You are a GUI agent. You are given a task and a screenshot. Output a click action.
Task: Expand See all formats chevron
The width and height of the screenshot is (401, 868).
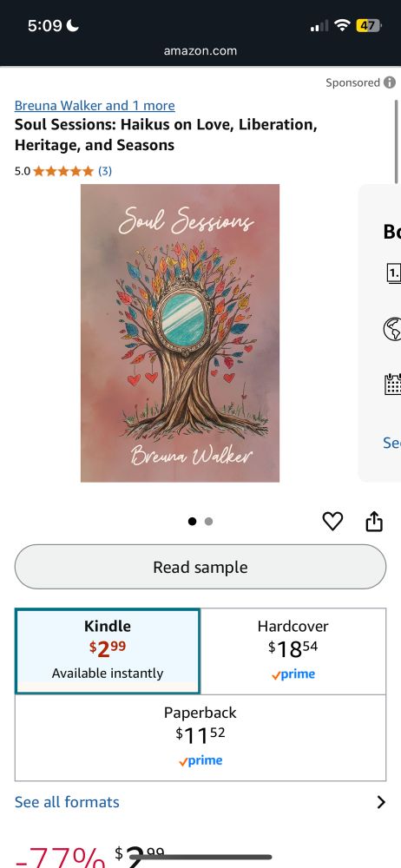380,802
